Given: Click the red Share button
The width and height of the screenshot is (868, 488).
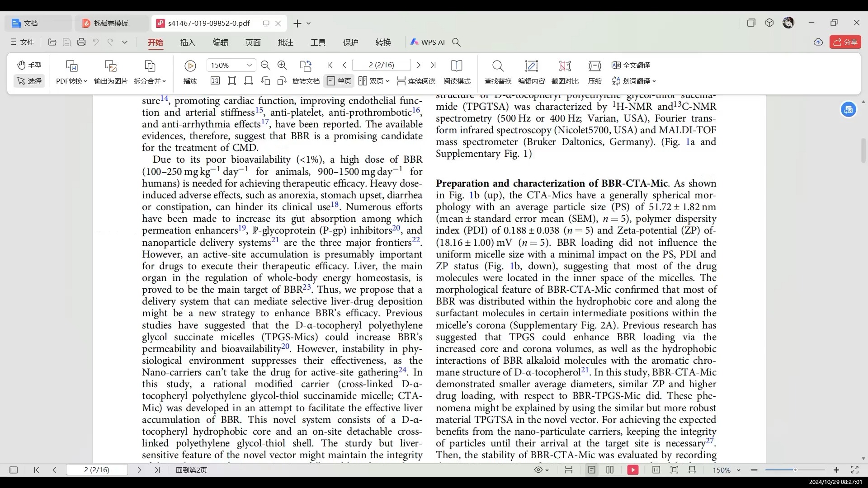Looking at the screenshot, I should [x=845, y=42].
